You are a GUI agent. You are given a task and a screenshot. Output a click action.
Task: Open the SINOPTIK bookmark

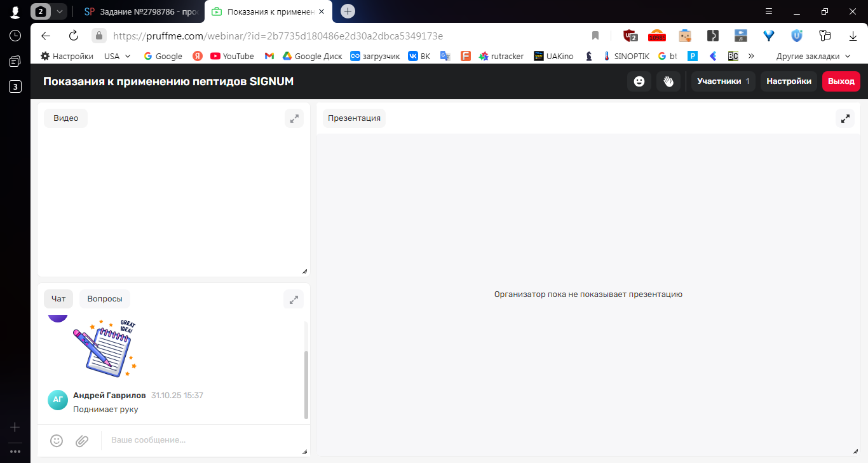626,56
